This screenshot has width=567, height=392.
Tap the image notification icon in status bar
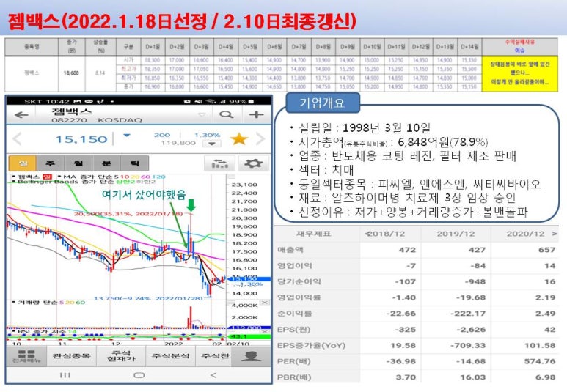(x=77, y=102)
